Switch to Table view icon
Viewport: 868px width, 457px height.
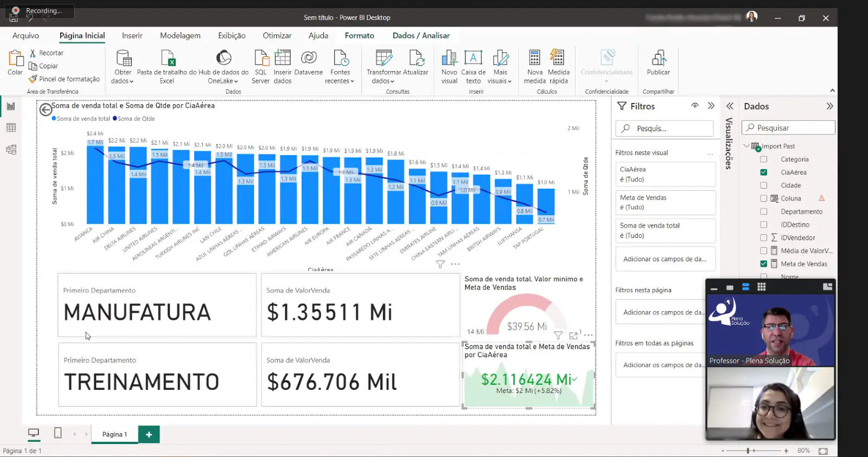pos(11,128)
